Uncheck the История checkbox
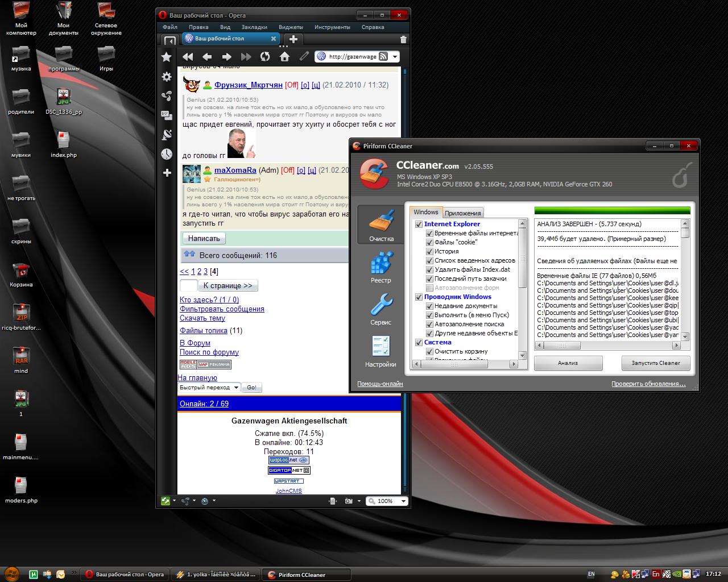This screenshot has width=728, height=582. coord(430,251)
